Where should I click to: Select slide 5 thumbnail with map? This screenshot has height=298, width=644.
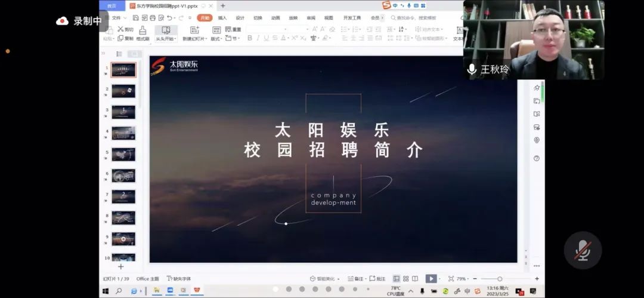click(123, 154)
